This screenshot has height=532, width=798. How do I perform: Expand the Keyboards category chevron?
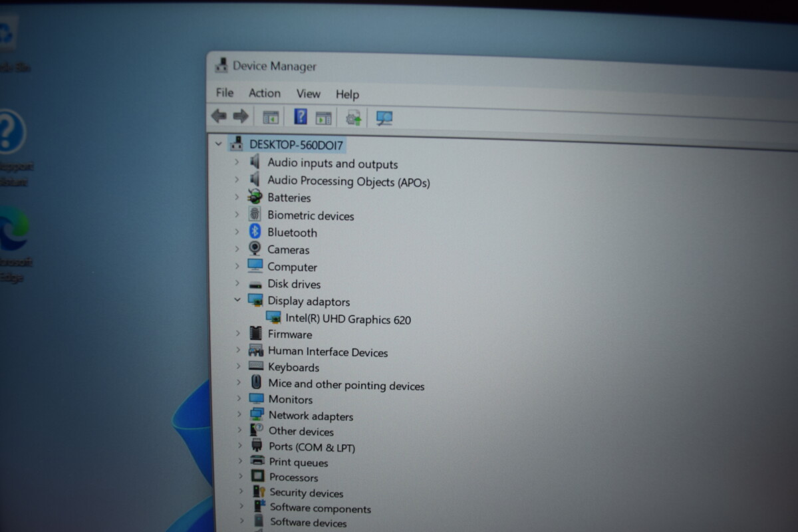pyautogui.click(x=238, y=366)
